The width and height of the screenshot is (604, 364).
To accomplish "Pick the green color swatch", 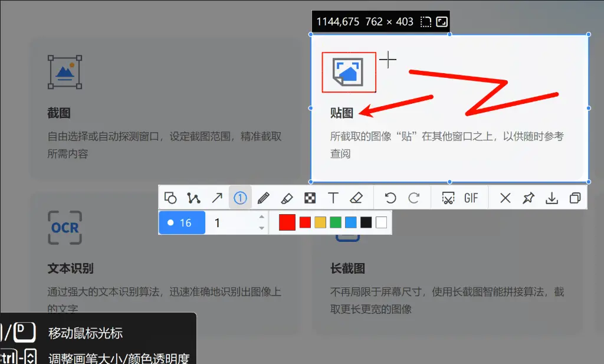I will click(336, 222).
